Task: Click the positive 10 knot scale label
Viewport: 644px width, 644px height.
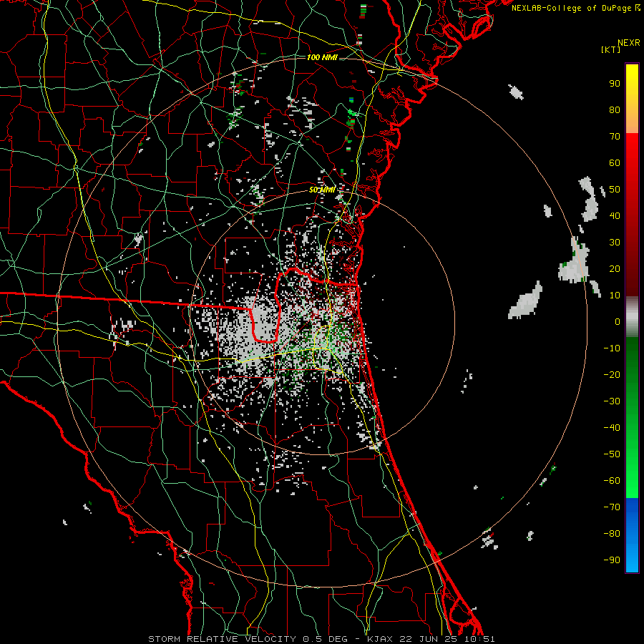Action: (615, 296)
